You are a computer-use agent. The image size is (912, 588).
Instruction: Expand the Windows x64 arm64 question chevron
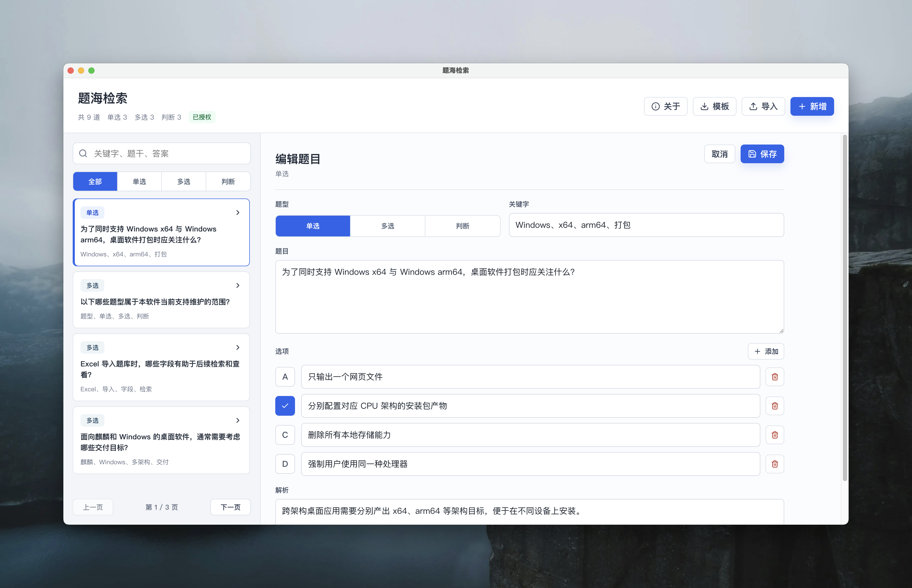[238, 212]
